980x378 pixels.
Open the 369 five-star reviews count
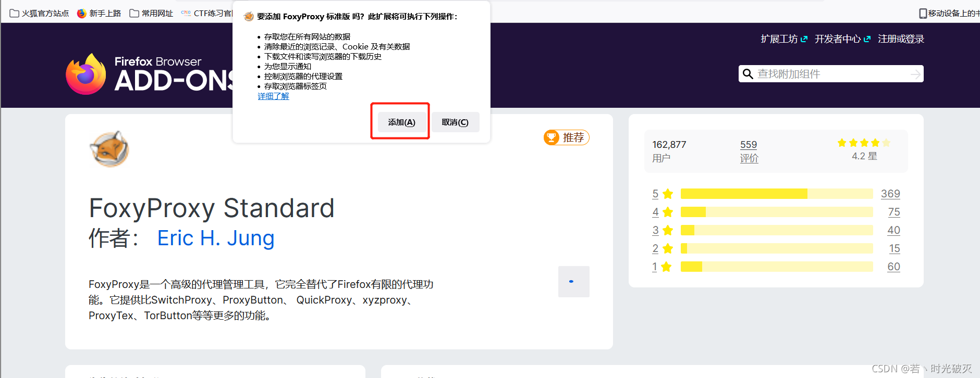tap(890, 194)
